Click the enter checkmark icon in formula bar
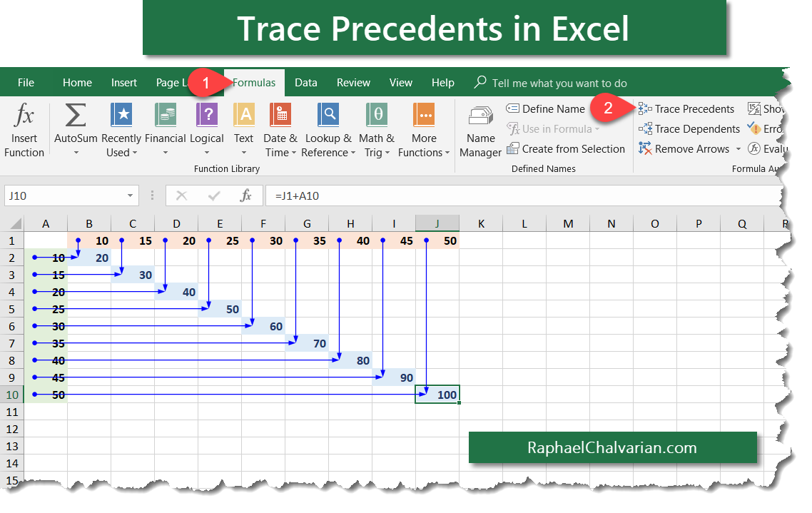 point(214,195)
